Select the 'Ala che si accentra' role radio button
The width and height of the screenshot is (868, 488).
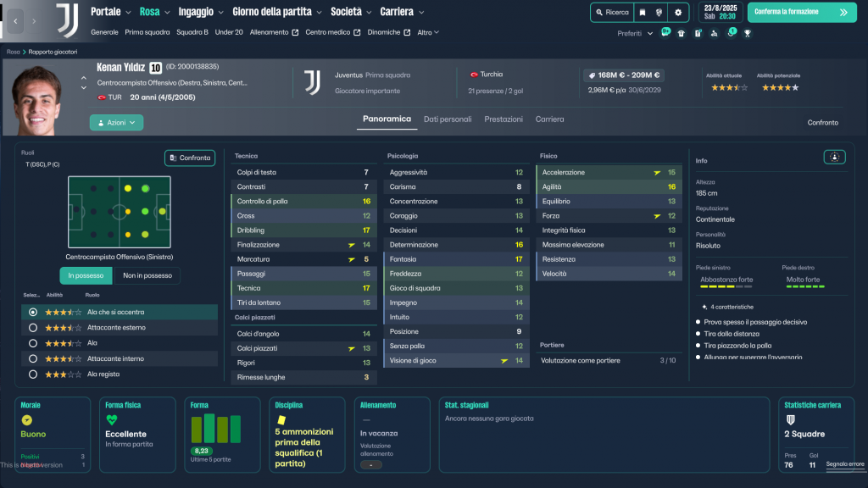point(33,312)
